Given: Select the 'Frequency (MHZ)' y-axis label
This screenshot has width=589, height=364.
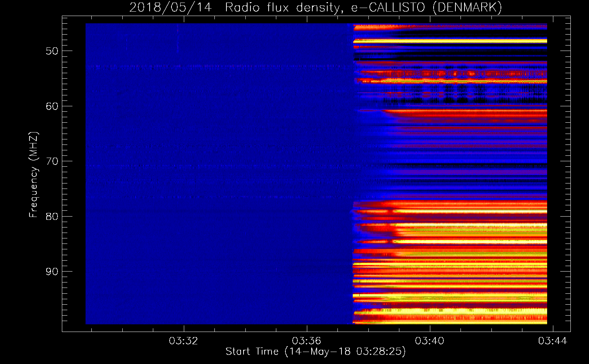Looking at the screenshot, I should pos(33,175).
